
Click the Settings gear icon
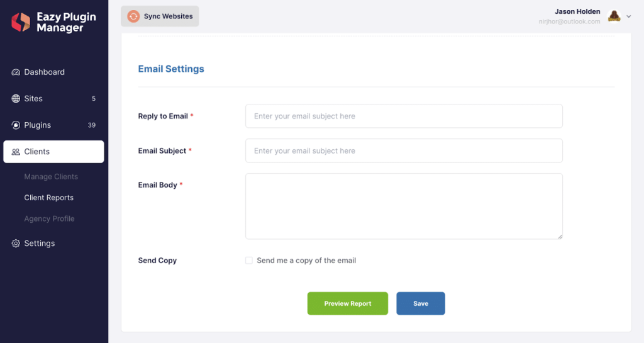(16, 244)
